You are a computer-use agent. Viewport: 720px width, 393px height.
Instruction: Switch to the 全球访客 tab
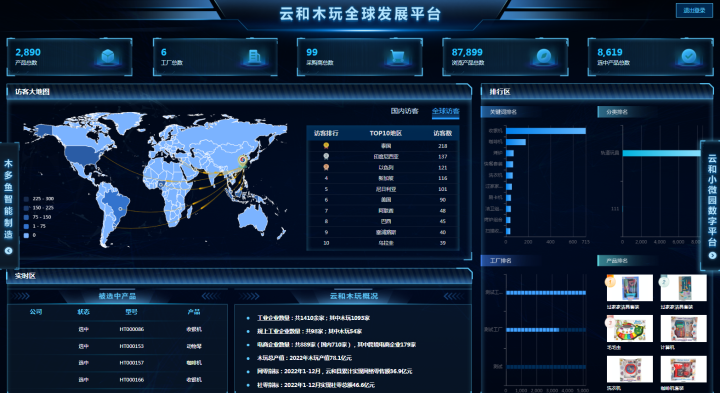445,111
